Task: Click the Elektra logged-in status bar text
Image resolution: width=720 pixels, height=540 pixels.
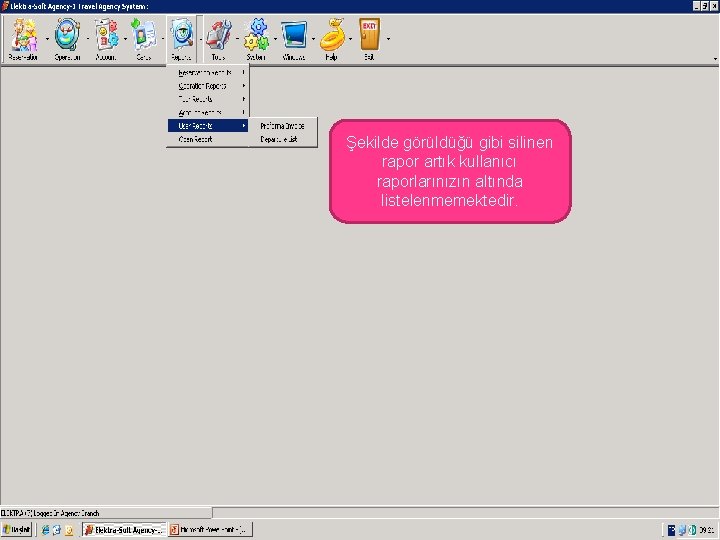Action: click(50, 513)
